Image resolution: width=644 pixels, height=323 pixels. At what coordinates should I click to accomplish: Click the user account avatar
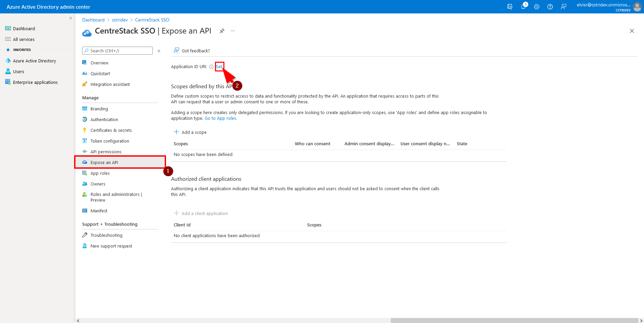pos(637,7)
